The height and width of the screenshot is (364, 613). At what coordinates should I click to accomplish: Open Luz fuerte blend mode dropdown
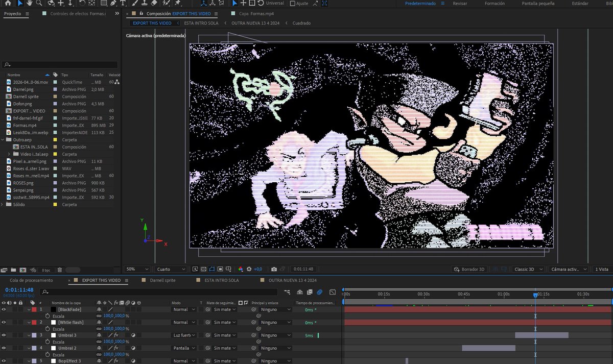(x=184, y=335)
